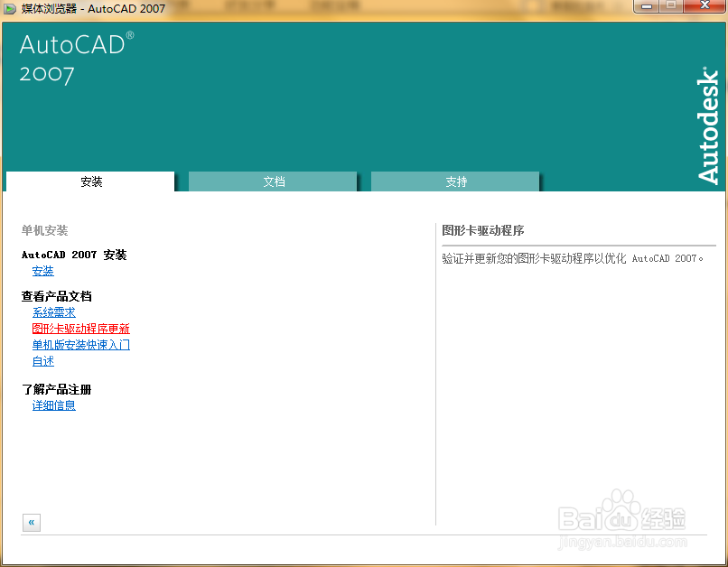Close the 媒体浏览器 window
728x567 pixels.
coord(704,7)
